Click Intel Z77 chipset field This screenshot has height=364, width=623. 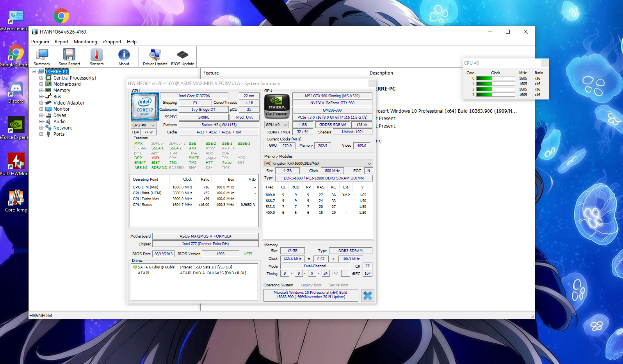(205, 243)
